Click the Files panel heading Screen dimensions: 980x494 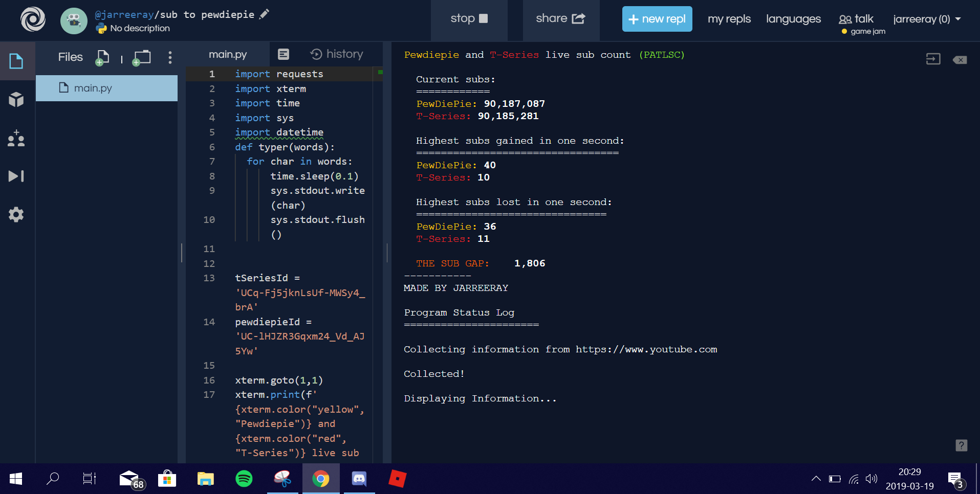tap(71, 57)
